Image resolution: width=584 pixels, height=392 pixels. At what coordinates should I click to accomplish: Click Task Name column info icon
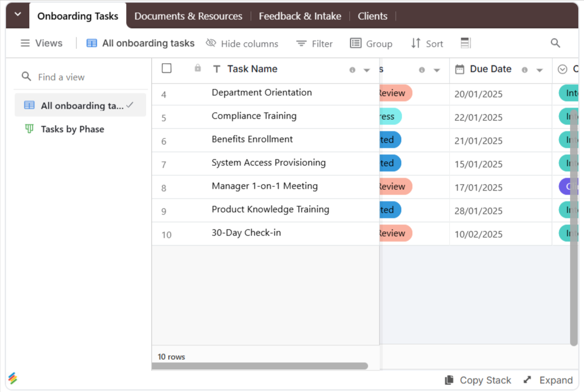tap(352, 70)
